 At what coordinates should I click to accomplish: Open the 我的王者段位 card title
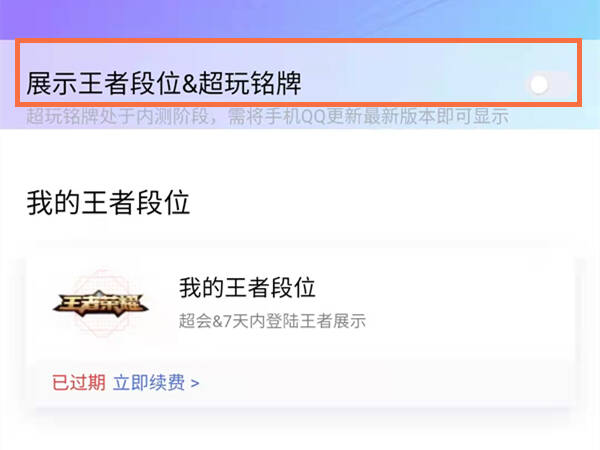[x=247, y=288]
